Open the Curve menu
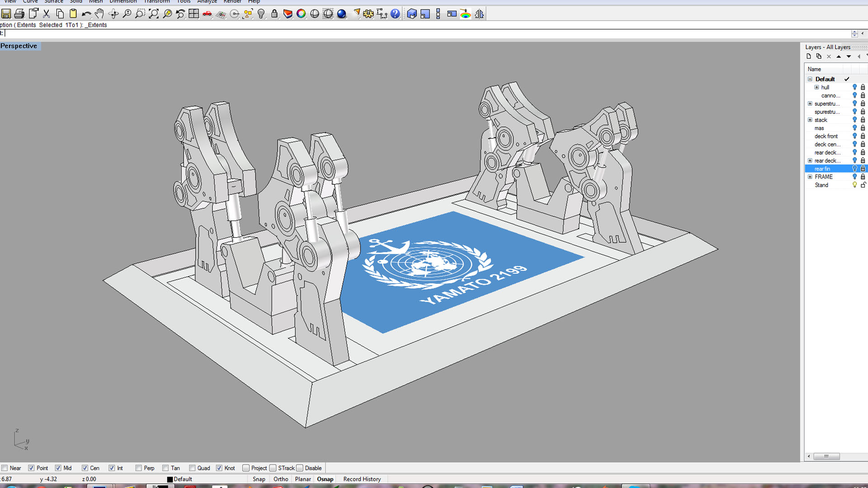This screenshot has width=868, height=488. pos(30,2)
